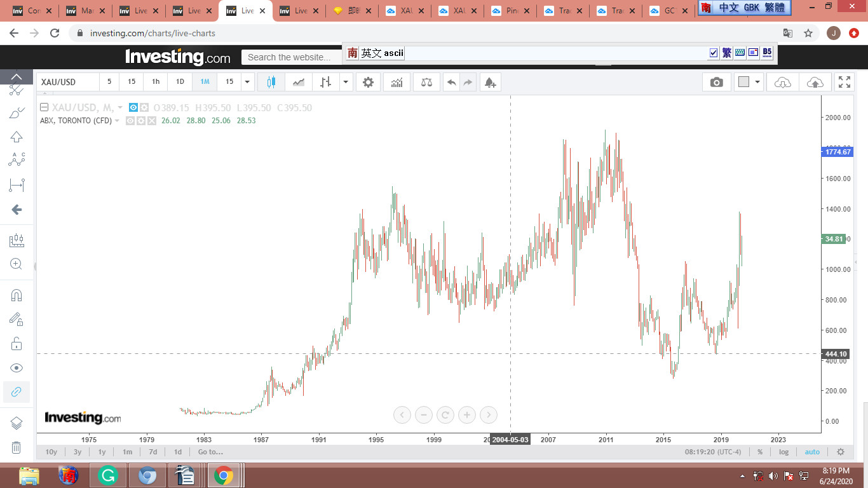This screenshot has width=868, height=488.
Task: Open the indicators chart icon
Action: (x=397, y=82)
